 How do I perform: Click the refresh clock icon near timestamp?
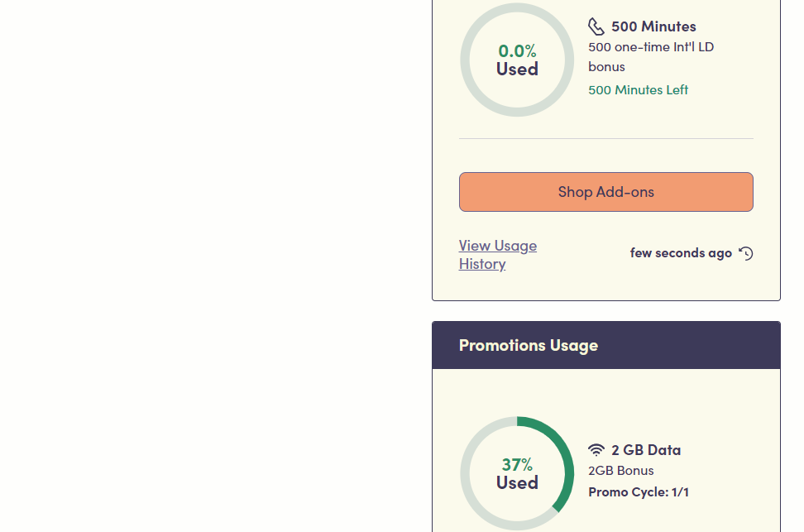(x=746, y=253)
